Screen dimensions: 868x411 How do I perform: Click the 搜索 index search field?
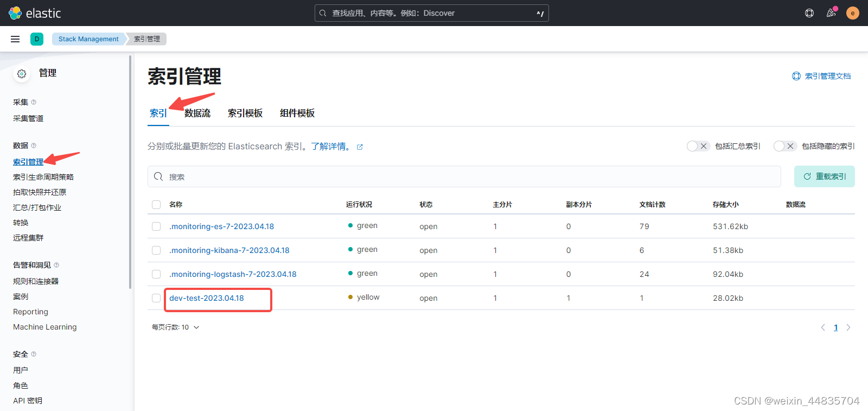(464, 176)
